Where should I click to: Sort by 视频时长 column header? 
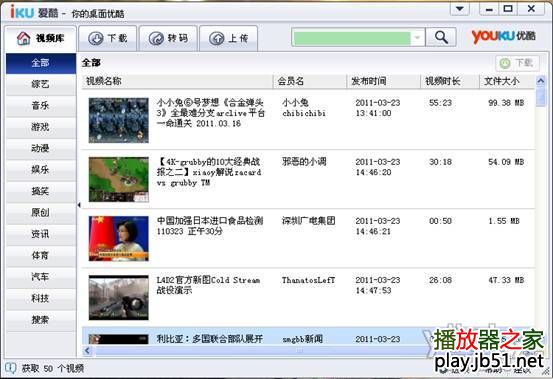pos(450,81)
